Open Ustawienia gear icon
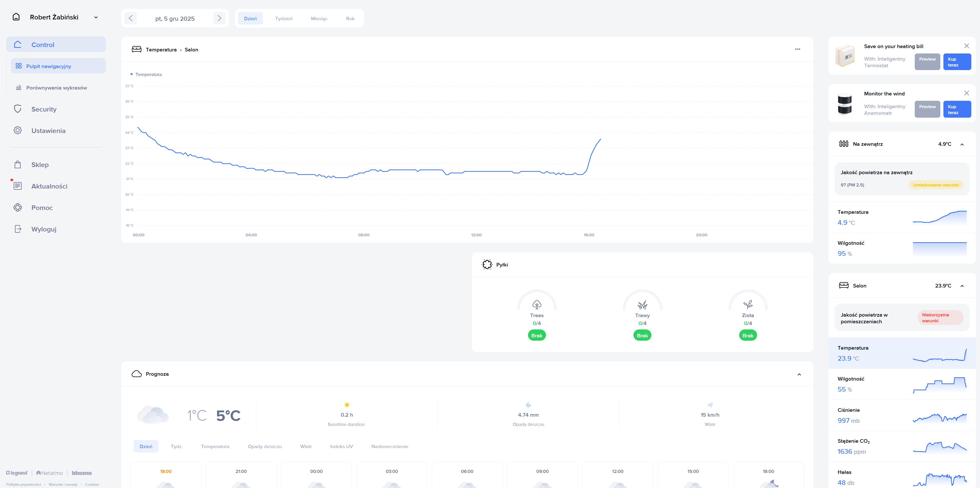 [x=17, y=130]
